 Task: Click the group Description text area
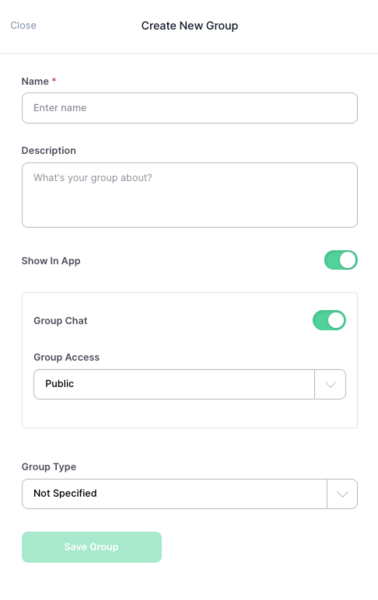(x=190, y=195)
